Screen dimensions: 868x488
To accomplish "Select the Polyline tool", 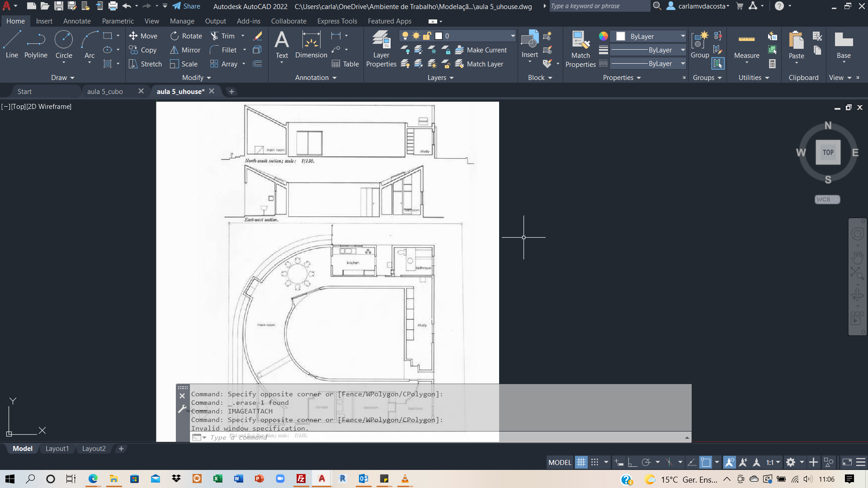I will pyautogui.click(x=36, y=45).
